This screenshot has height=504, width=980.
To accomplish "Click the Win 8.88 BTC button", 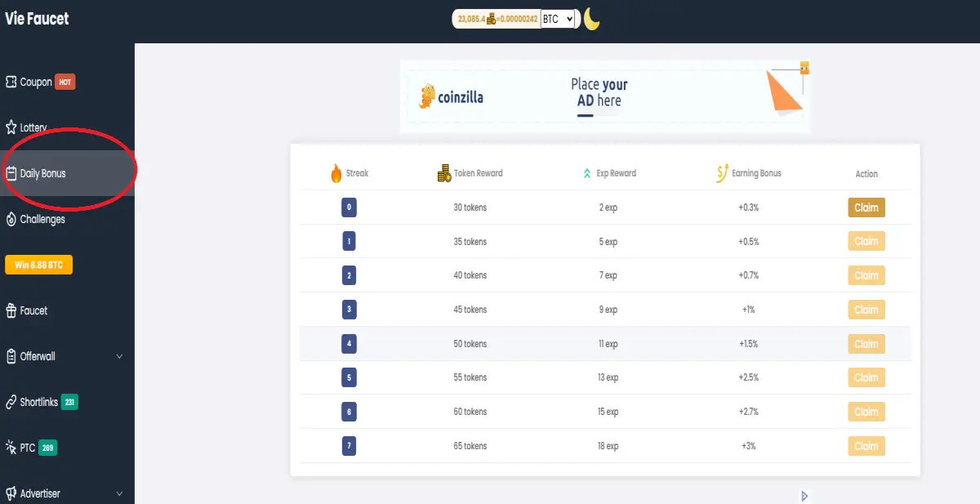I will point(38,265).
